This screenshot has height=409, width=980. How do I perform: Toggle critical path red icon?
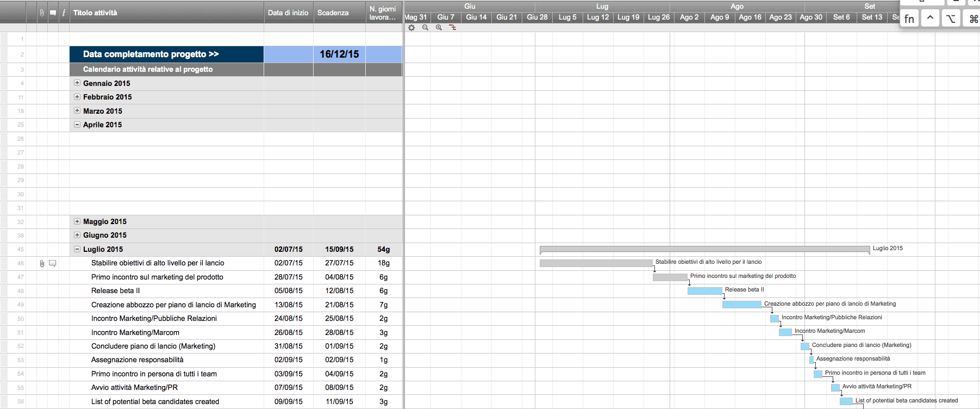click(x=452, y=28)
